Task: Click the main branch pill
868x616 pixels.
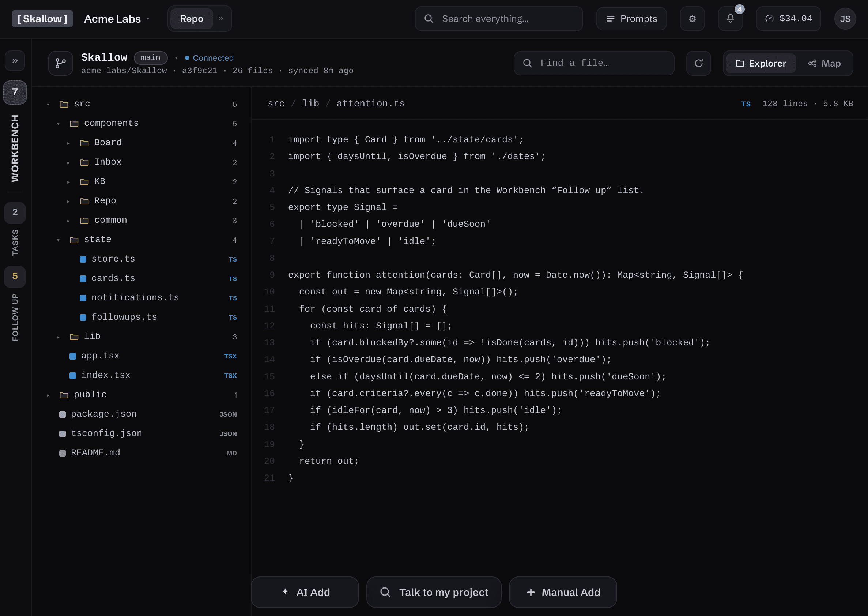Action: pos(151,58)
